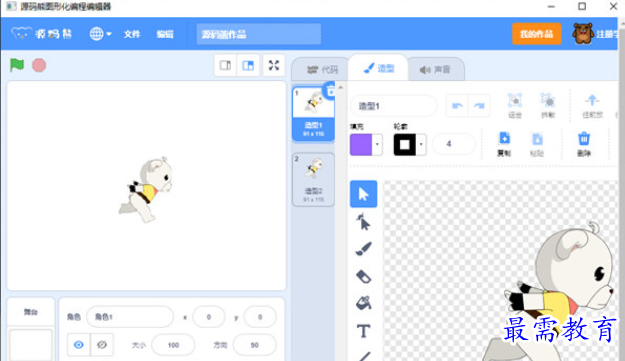Click the direction field showing 90
Viewport: 625px width, 361px height.
point(254,345)
